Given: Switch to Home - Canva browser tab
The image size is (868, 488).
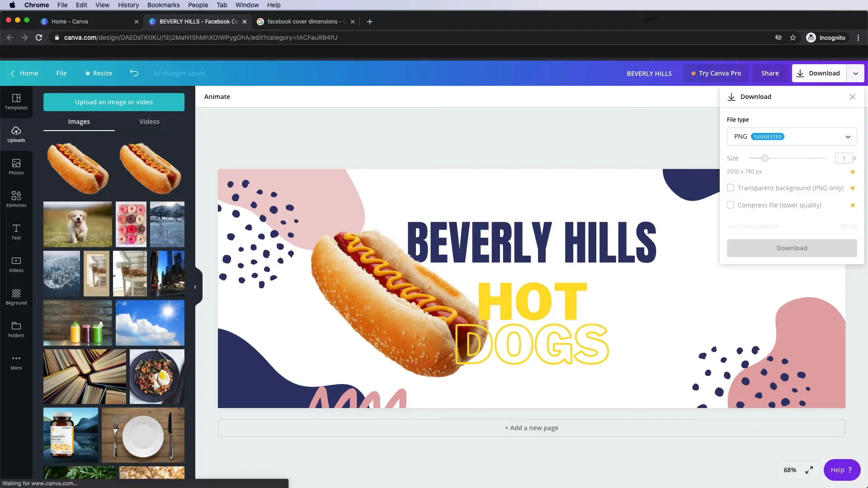Looking at the screenshot, I should (x=90, y=22).
